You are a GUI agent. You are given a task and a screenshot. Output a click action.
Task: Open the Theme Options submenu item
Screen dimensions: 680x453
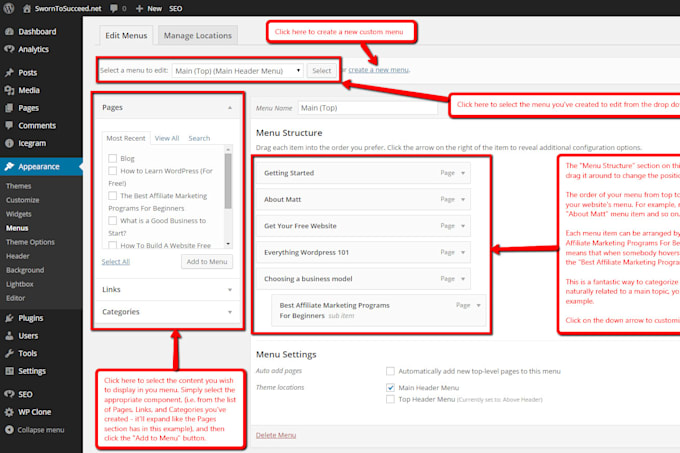pos(30,242)
